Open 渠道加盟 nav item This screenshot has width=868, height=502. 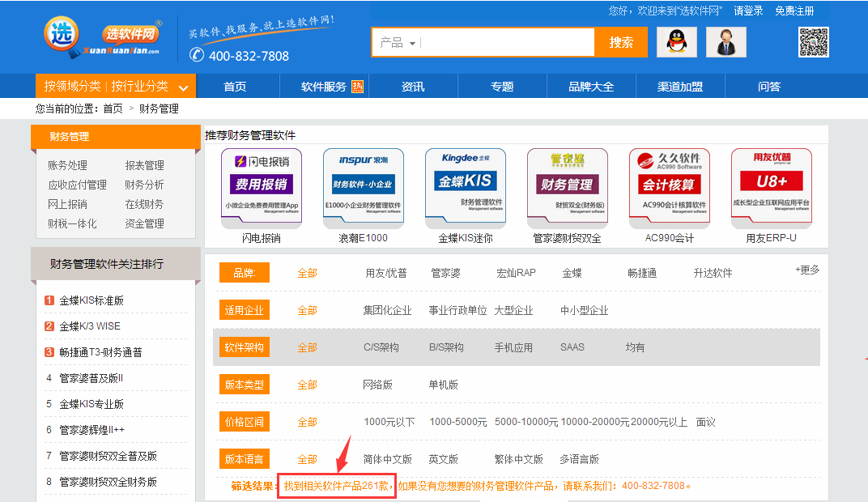coord(680,87)
